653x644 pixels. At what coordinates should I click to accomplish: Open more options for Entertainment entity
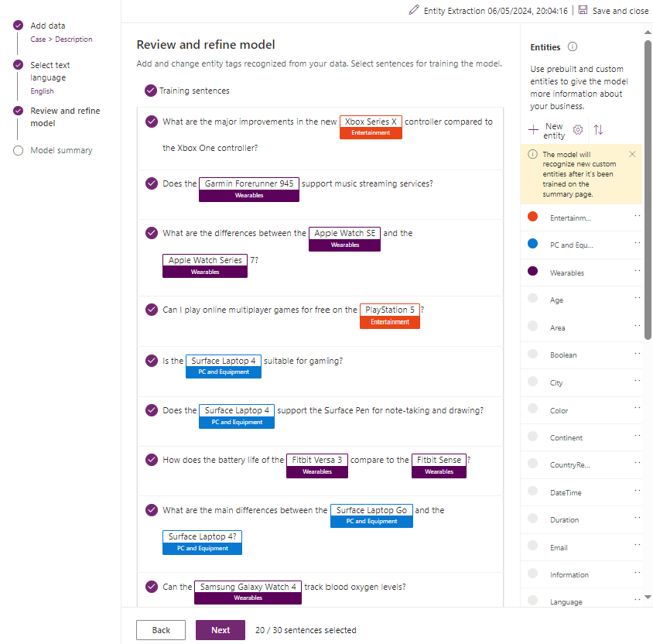pos(638,216)
